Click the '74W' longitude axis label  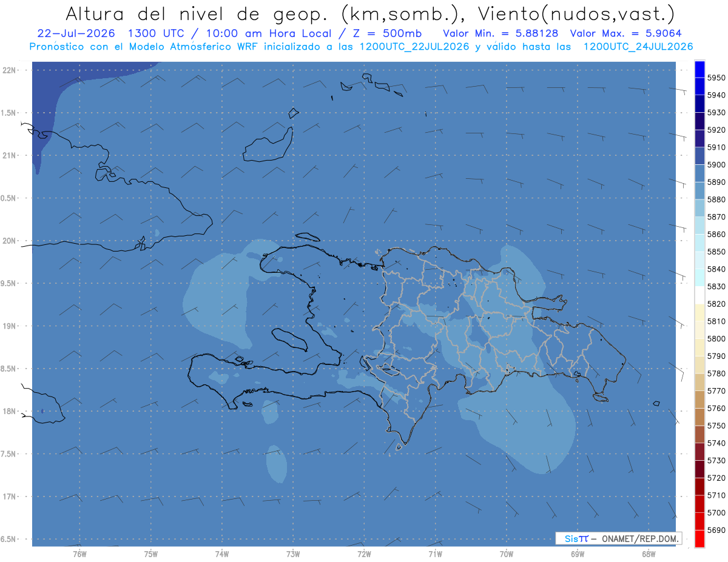point(222,554)
